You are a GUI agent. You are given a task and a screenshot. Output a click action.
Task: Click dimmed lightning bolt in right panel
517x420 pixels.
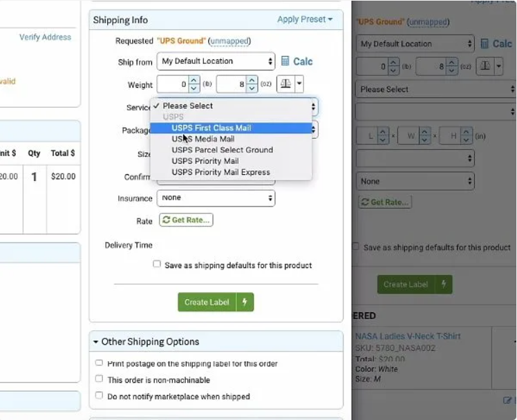(x=444, y=284)
